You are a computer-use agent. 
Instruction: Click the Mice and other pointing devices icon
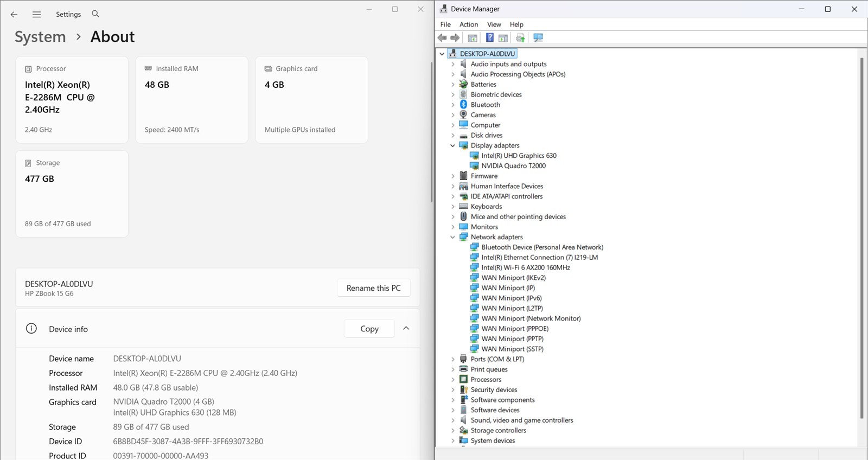(x=463, y=216)
